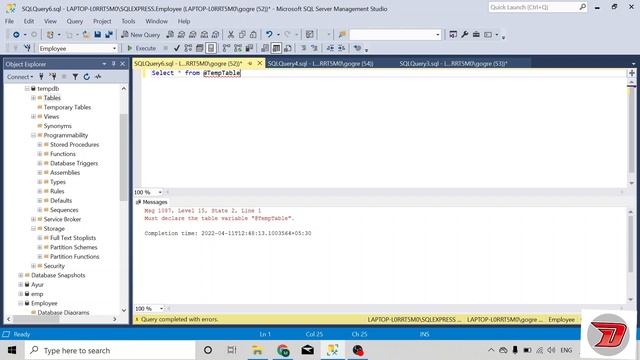This screenshot has height=360, width=640.
Task: Open Chrome from the taskbar
Action: [x=283, y=350]
